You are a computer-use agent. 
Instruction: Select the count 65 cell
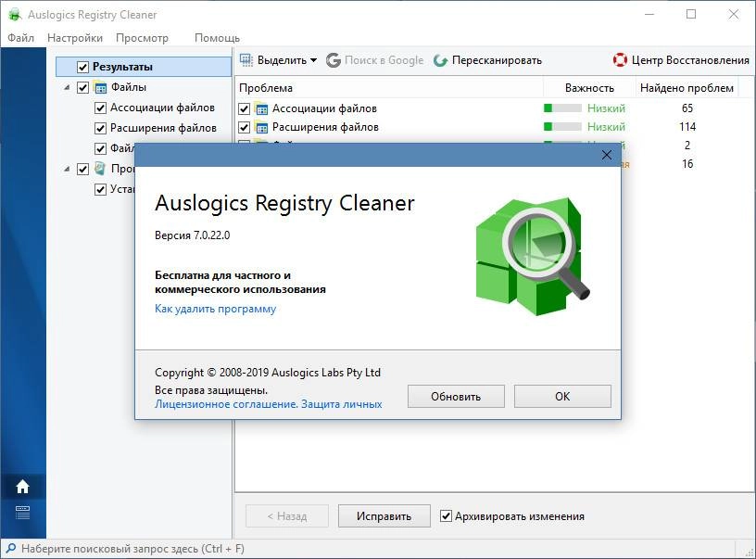pos(687,108)
